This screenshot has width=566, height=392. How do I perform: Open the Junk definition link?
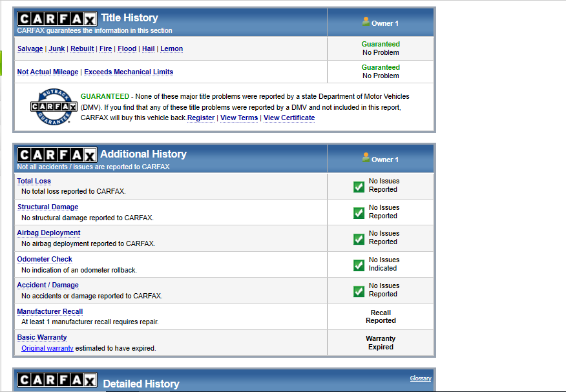57,48
